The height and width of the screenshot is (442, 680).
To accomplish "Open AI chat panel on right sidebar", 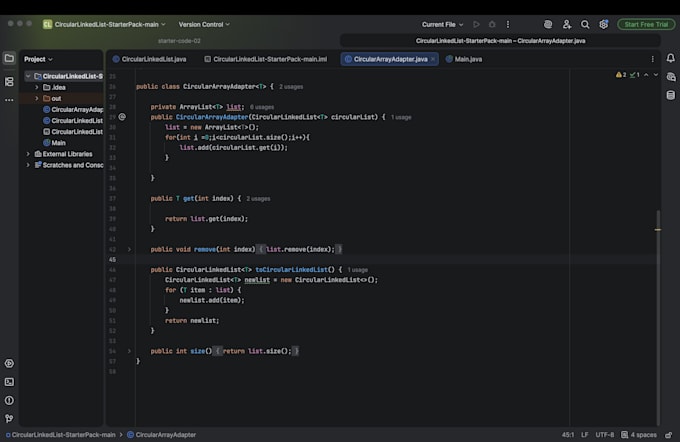I will click(x=671, y=77).
